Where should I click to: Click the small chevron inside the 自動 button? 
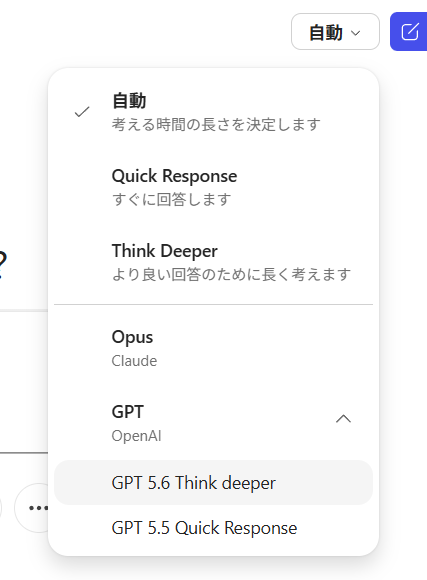(355, 33)
